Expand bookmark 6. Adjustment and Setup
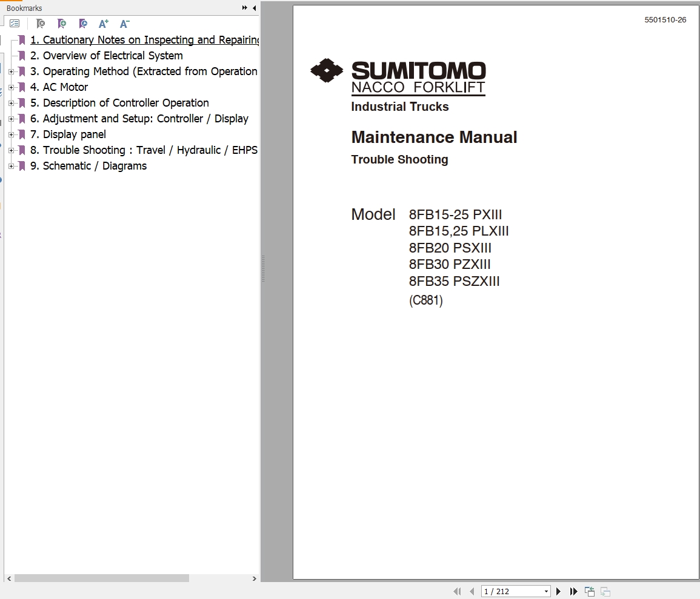Image resolution: width=700 pixels, height=599 pixels. tap(11, 119)
